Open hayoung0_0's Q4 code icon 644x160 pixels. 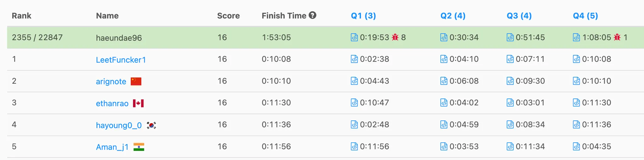(x=576, y=125)
